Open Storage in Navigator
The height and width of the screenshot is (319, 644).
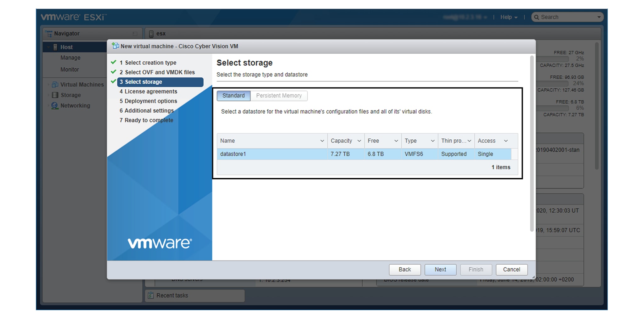click(x=71, y=95)
